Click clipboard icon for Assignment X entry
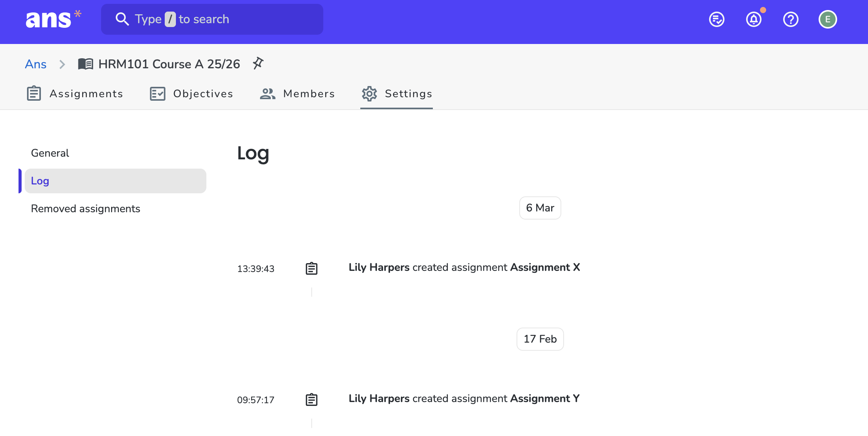Viewport: 868px width, 436px height. [312, 269]
